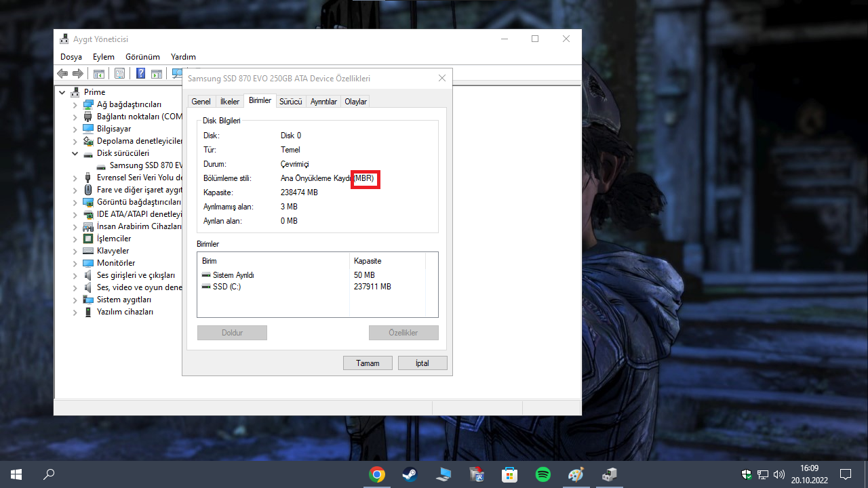Select Samsung SSD 870 EVO in the tree
Image resolution: width=868 pixels, height=488 pixels.
(x=146, y=165)
